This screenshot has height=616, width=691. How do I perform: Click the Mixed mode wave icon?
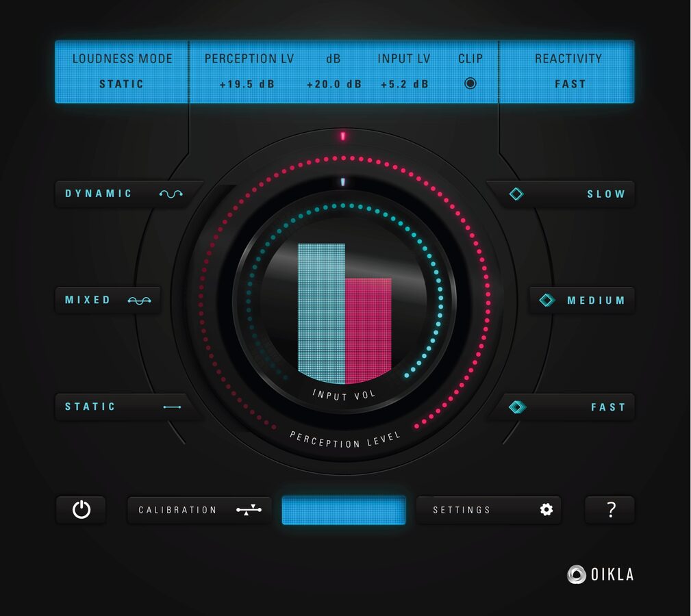click(139, 300)
